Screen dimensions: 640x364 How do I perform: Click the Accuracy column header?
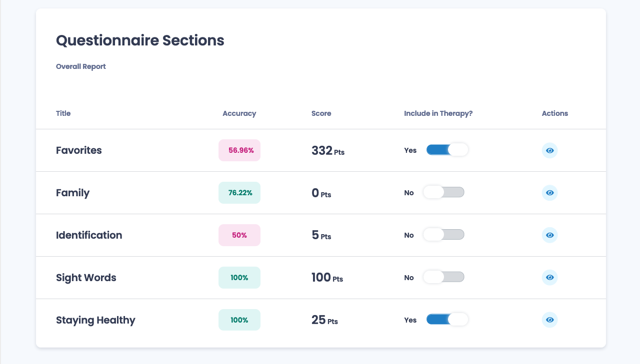pos(239,113)
